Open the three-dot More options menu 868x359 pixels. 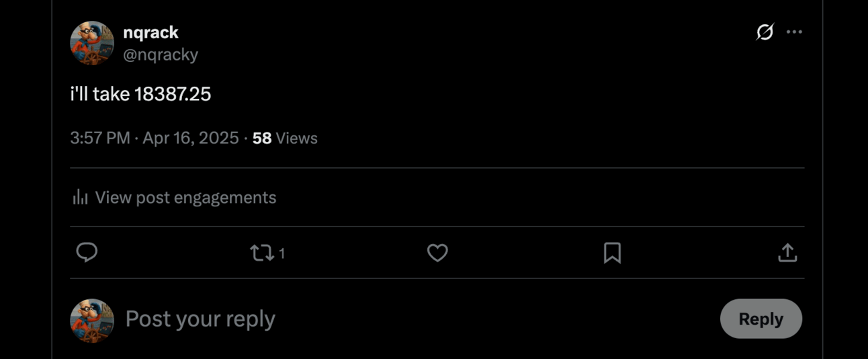pyautogui.click(x=794, y=32)
